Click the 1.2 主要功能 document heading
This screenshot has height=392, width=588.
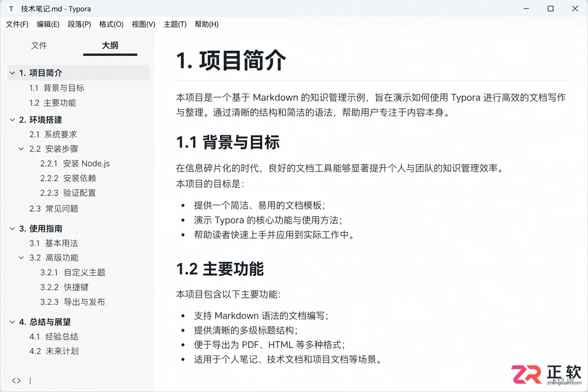pos(220,269)
